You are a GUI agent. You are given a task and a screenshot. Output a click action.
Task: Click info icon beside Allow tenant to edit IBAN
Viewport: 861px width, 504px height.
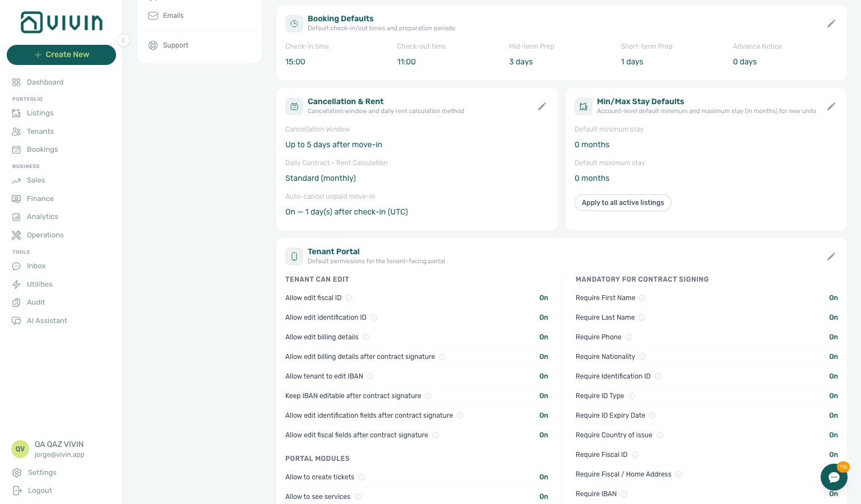point(371,376)
